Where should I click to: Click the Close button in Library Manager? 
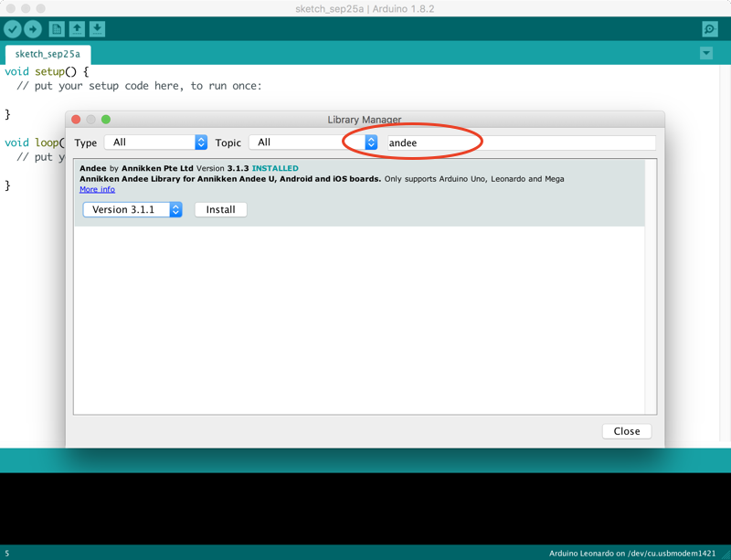(x=627, y=431)
